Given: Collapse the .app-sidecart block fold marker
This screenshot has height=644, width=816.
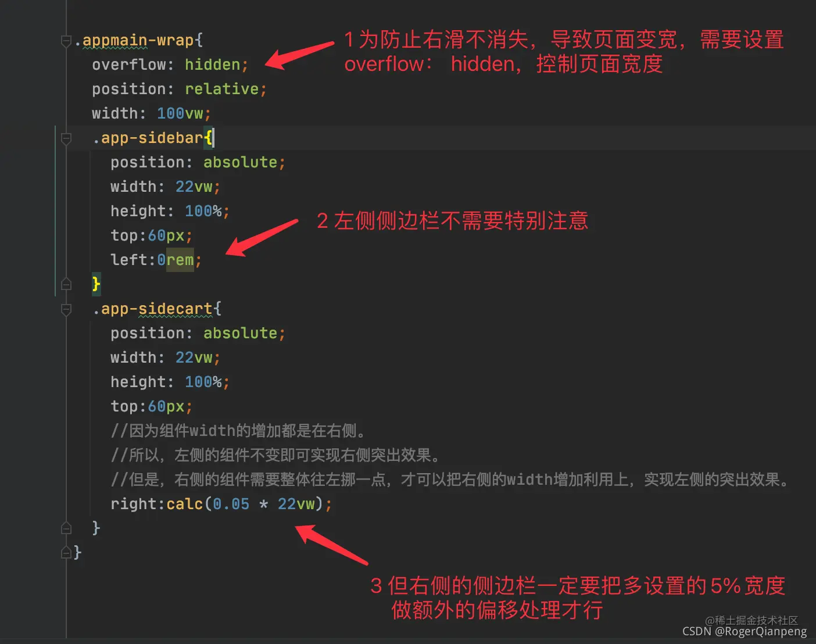Looking at the screenshot, I should point(66,309).
